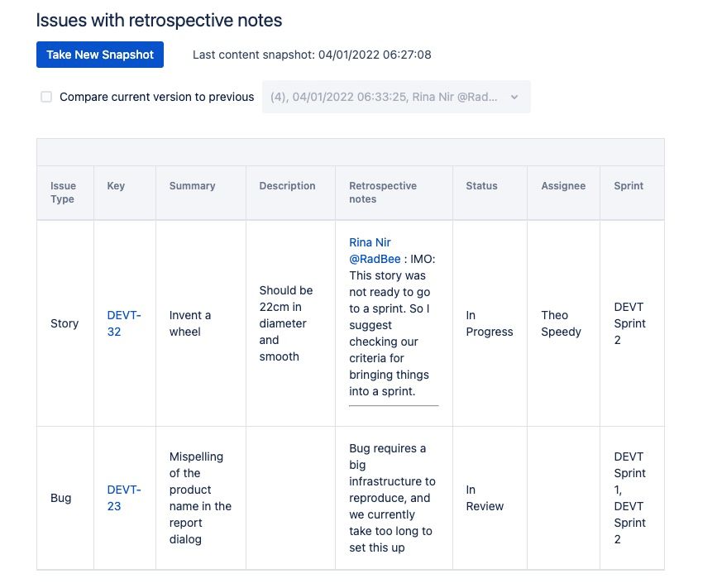Click the Take New Snapshot button
Screen dimensions: 717x588
(x=100, y=55)
